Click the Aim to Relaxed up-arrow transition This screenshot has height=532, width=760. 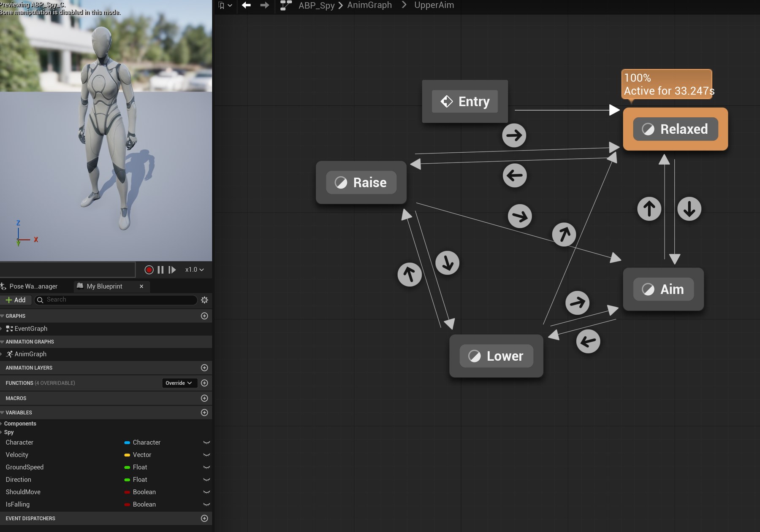(649, 208)
